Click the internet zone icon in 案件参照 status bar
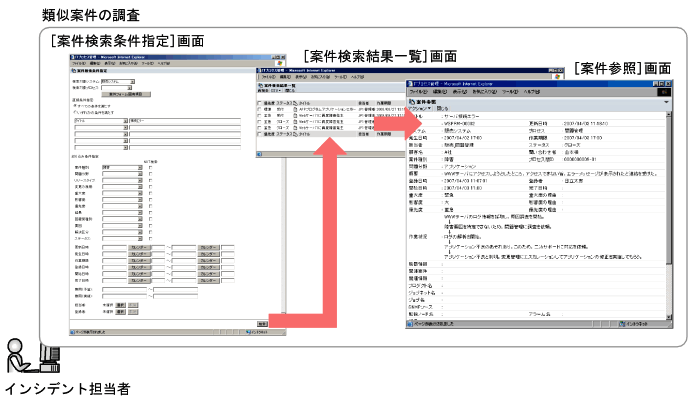Screen dimensions: 689x405 coord(622,324)
